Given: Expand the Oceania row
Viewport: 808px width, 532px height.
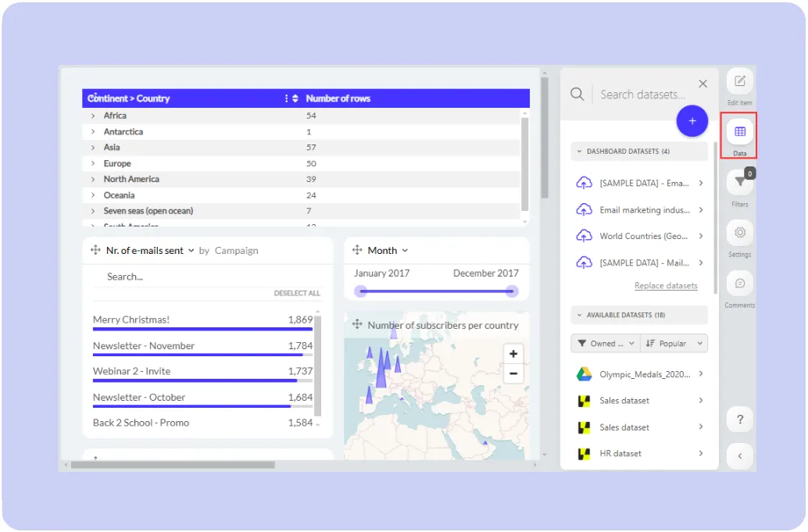Looking at the screenshot, I should click(x=93, y=195).
